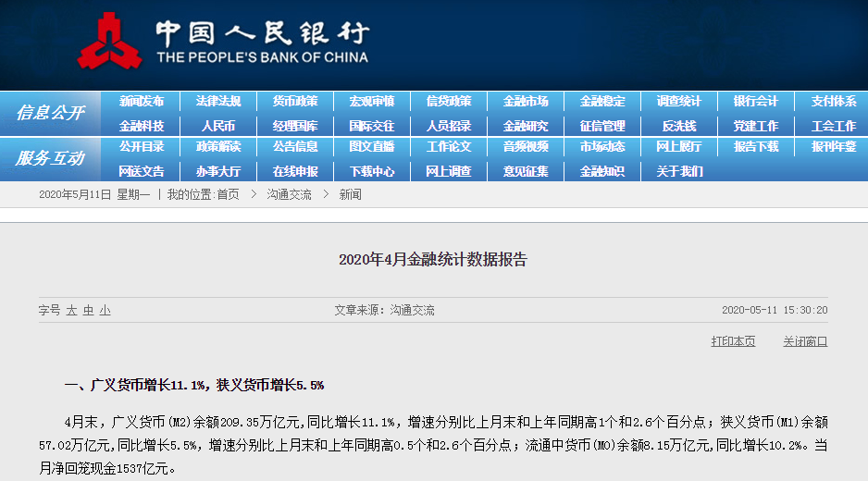This screenshot has width=868, height=481.
Task: Open 工会工作 navigation item
Action: (x=834, y=126)
